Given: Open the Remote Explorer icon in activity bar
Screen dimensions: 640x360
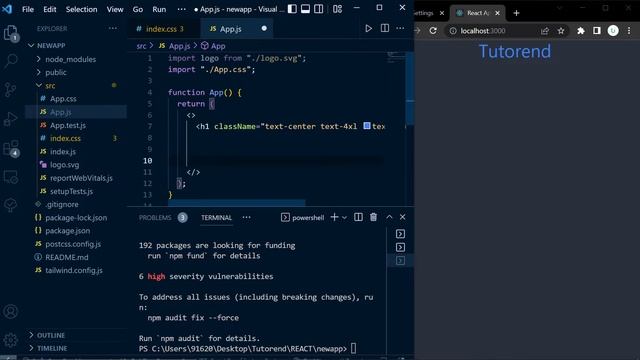Looking at the screenshot, I should (11, 177).
